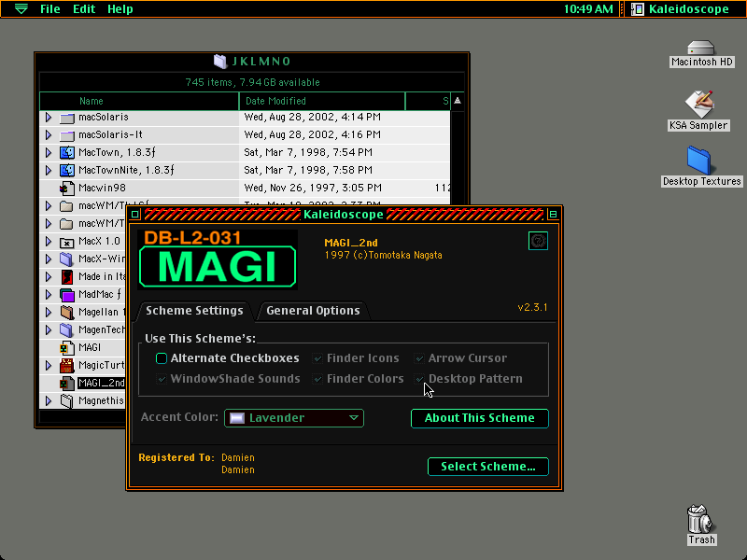Click the About This Scheme button
This screenshot has height=560, width=747.
480,418
